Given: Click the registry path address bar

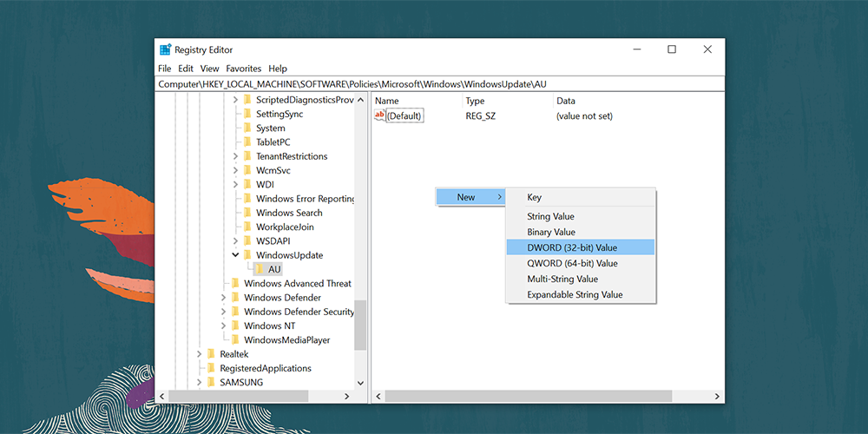Looking at the screenshot, I should pyautogui.click(x=439, y=84).
